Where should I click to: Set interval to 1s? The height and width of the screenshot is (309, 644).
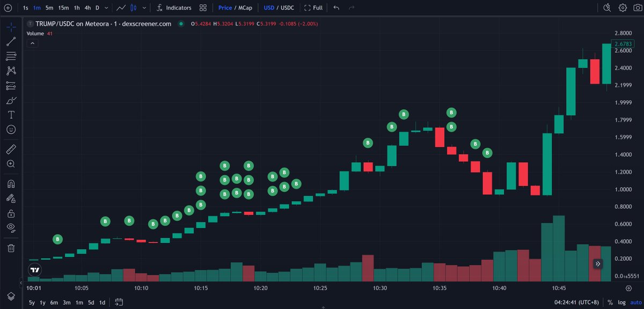coord(25,8)
